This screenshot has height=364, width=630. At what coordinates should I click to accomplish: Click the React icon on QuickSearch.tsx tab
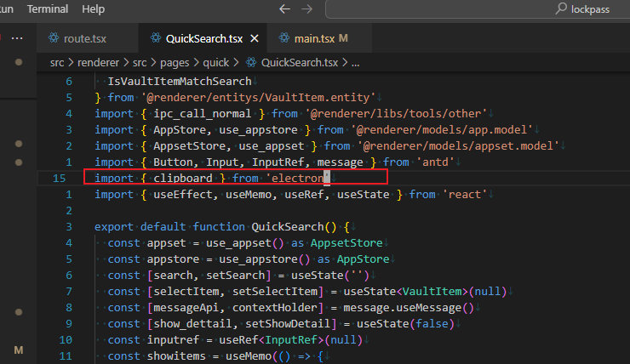[x=156, y=38]
